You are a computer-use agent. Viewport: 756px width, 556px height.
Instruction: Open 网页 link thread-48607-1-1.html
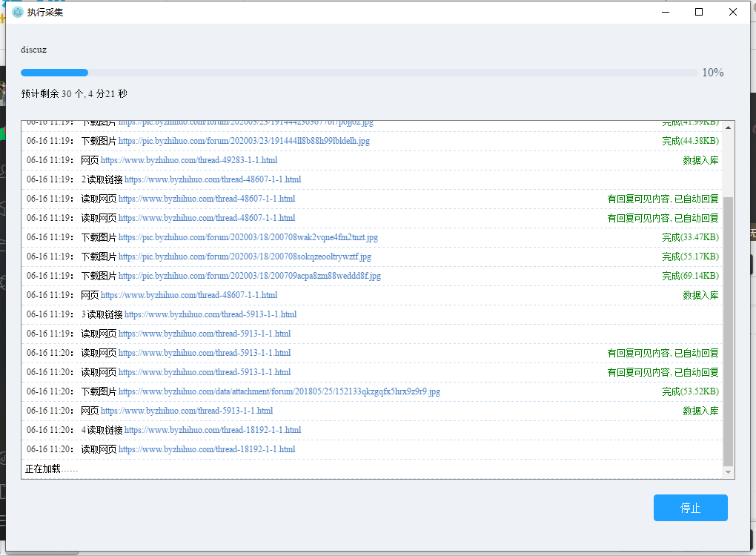pos(189,295)
